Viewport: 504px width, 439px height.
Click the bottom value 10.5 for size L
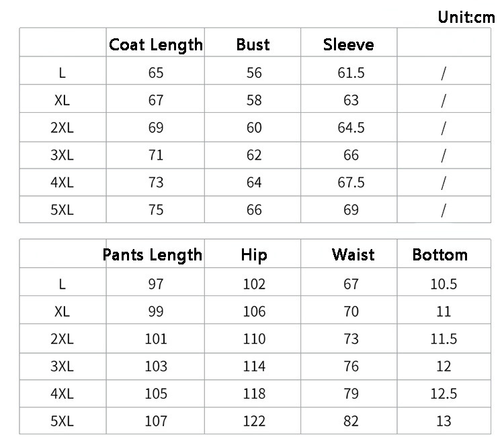click(444, 284)
